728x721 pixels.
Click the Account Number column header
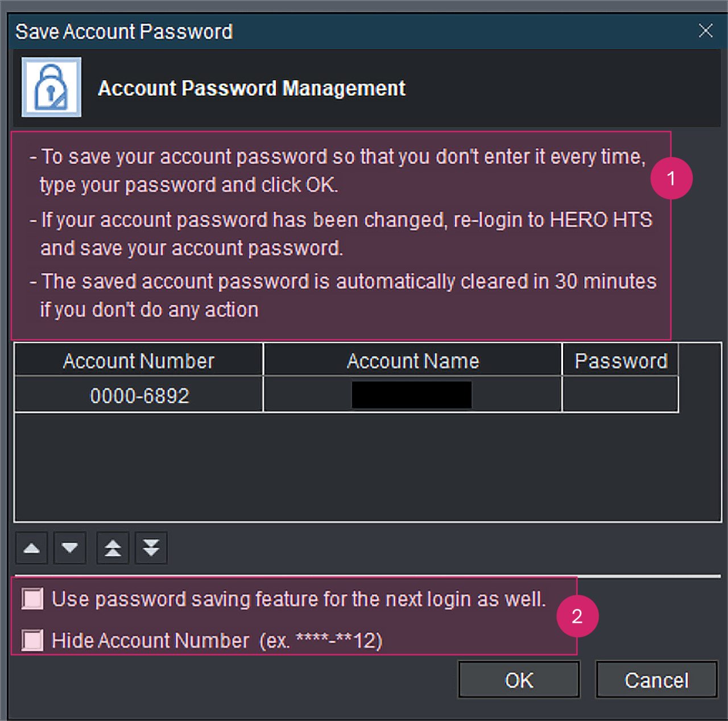pos(139,361)
